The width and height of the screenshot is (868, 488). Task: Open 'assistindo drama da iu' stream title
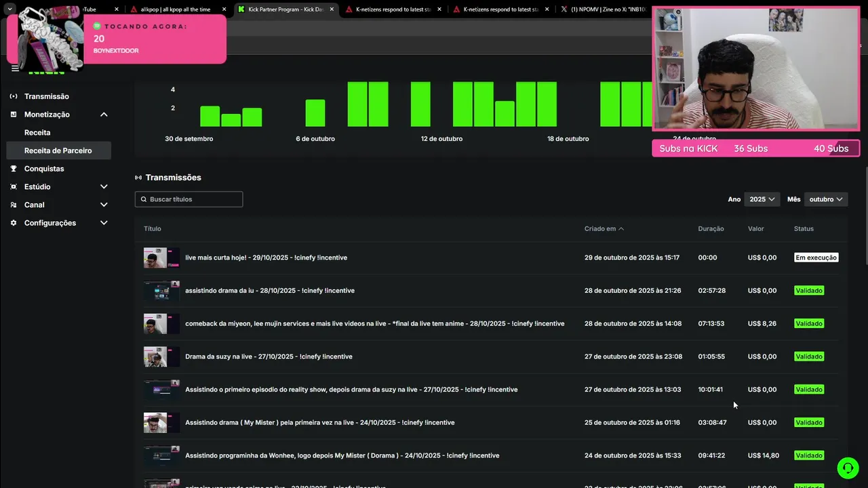pos(270,291)
